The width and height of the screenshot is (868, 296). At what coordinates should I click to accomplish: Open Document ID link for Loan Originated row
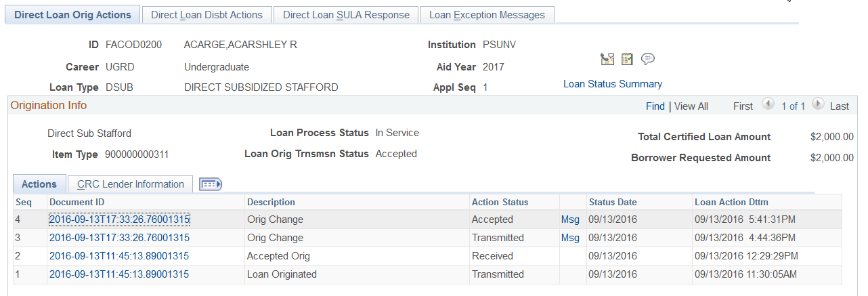coord(119,274)
